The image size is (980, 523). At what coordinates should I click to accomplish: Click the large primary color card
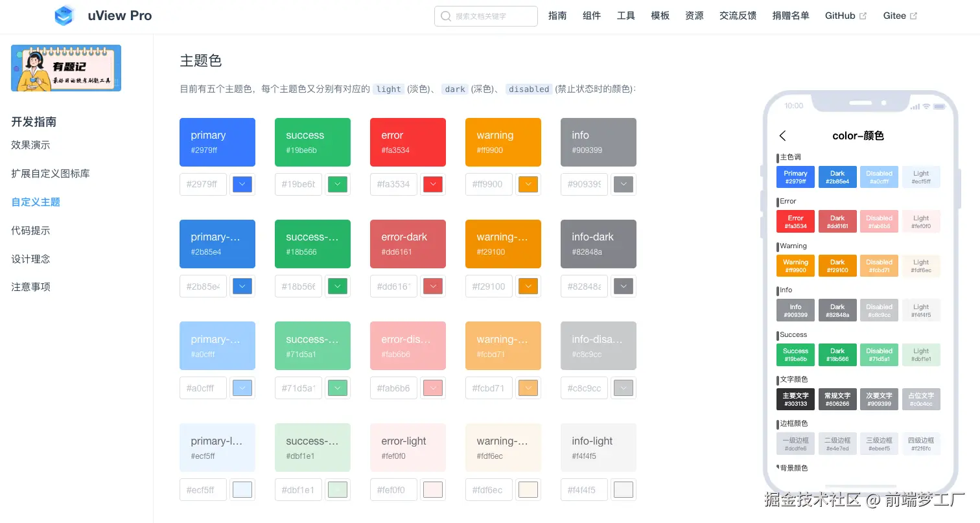tap(217, 142)
